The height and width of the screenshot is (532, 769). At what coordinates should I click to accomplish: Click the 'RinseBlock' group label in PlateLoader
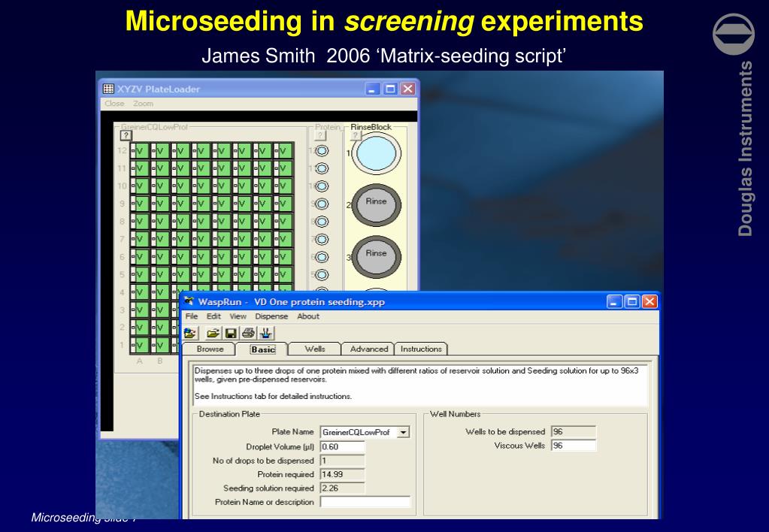pos(371,127)
